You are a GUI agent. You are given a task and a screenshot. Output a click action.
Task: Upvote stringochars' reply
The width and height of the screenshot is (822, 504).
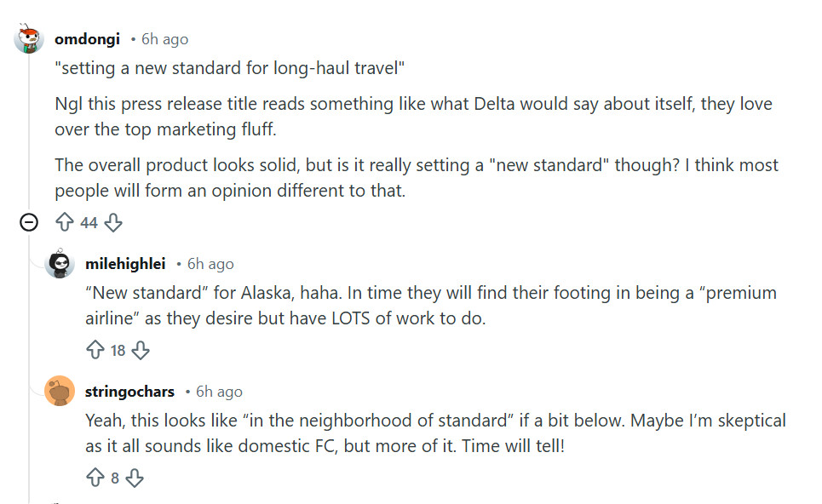[x=95, y=478]
